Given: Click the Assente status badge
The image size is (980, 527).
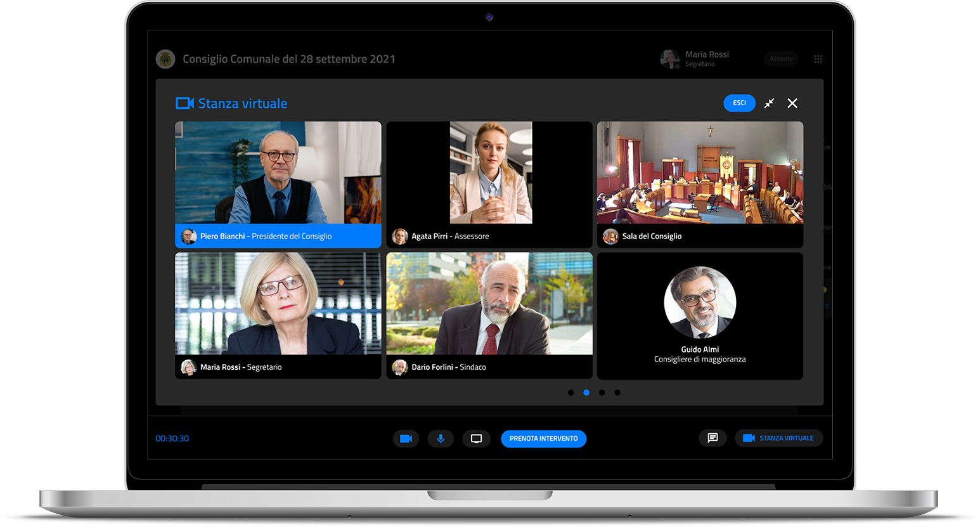Looking at the screenshot, I should (x=781, y=59).
